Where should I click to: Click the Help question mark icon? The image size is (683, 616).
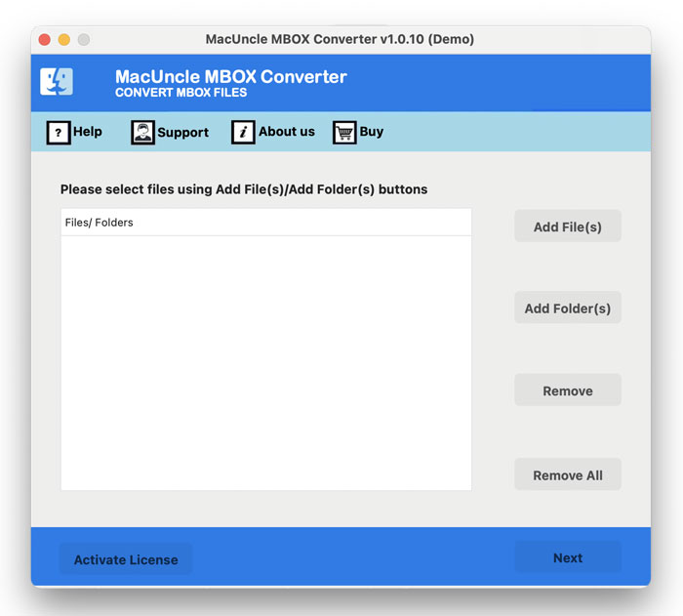pyautogui.click(x=59, y=132)
